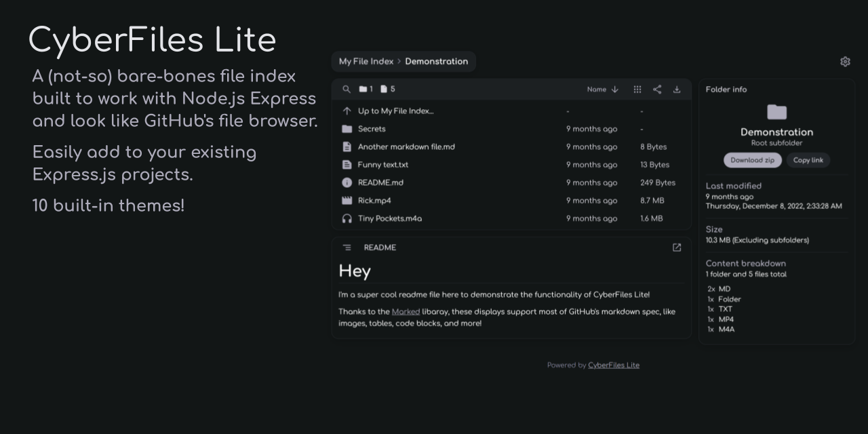Open Rick.mp4 file name
Image resolution: width=868 pixels, height=434 pixels.
point(374,201)
